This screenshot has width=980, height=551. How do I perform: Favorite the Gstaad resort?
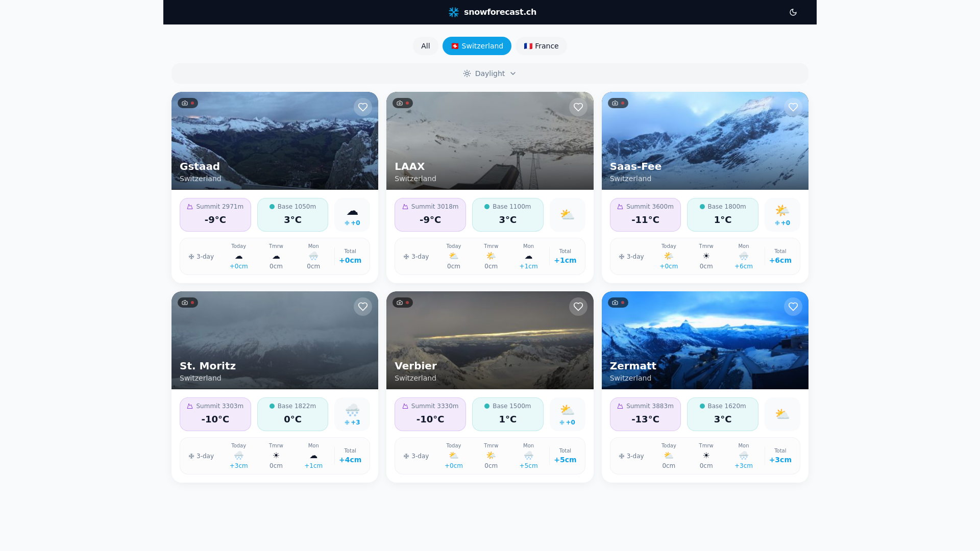pyautogui.click(x=363, y=107)
